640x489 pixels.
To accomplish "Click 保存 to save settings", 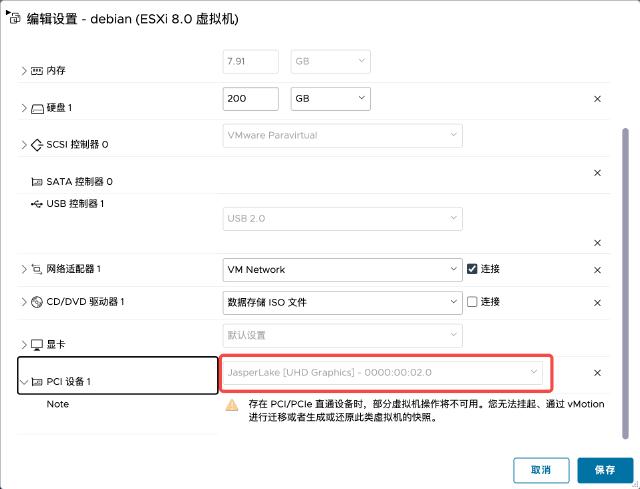I will pyautogui.click(x=605, y=469).
